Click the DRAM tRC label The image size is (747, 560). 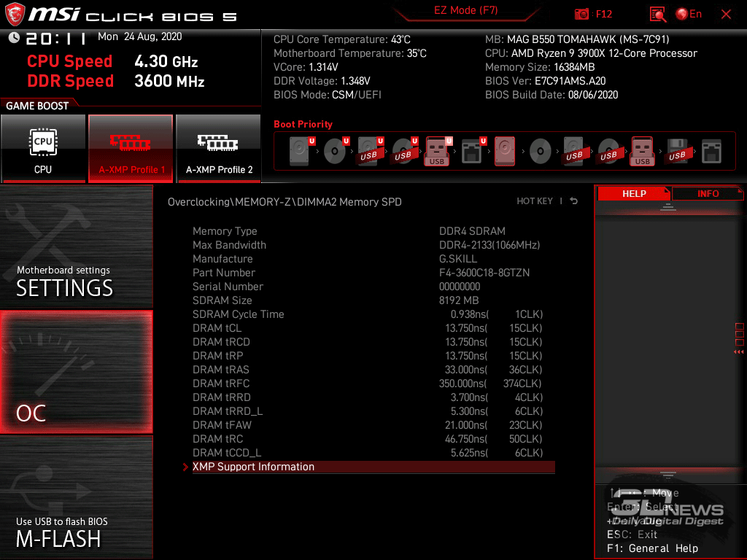pyautogui.click(x=217, y=438)
